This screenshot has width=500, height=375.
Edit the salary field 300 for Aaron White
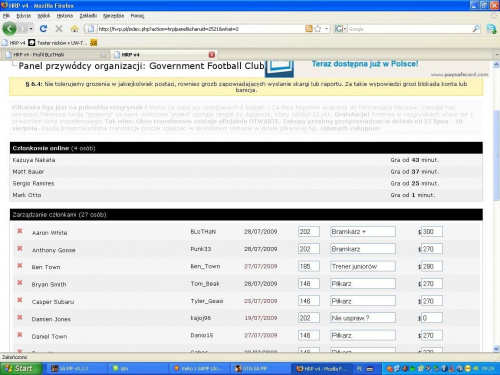pyautogui.click(x=432, y=232)
